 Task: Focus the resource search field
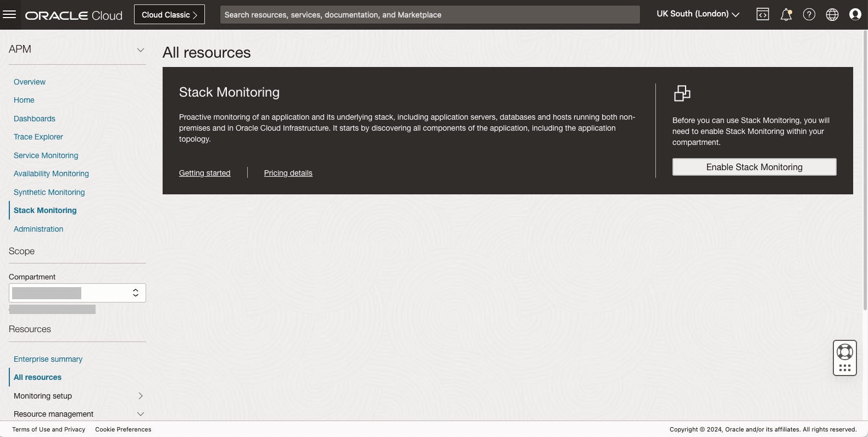pyautogui.click(x=430, y=15)
